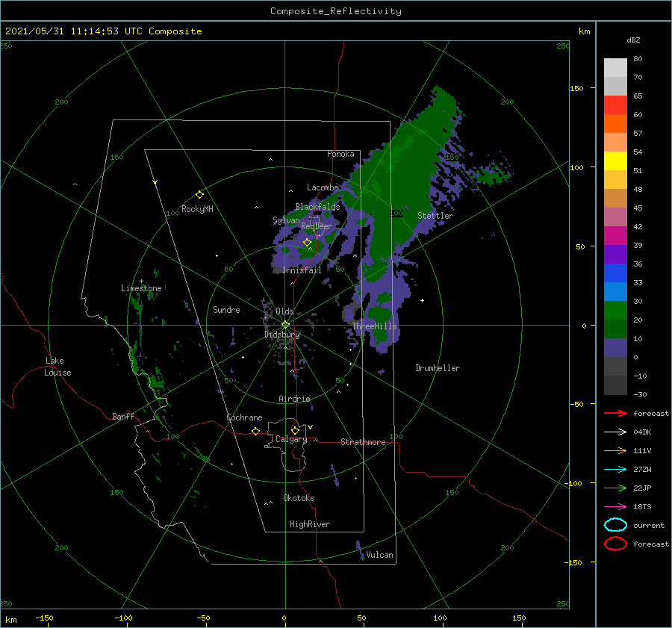Click the 36 dBZ purple color swatch
The width and height of the screenshot is (672, 628).
615,254
